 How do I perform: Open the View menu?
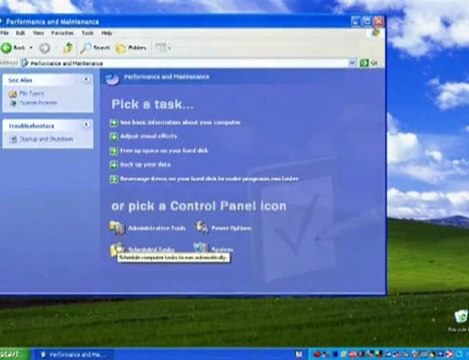38,33
